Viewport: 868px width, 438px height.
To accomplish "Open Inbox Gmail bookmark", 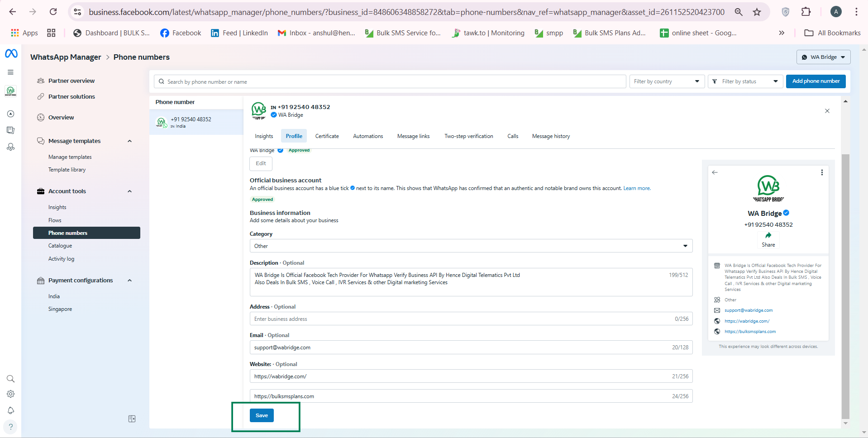I will coord(316,33).
